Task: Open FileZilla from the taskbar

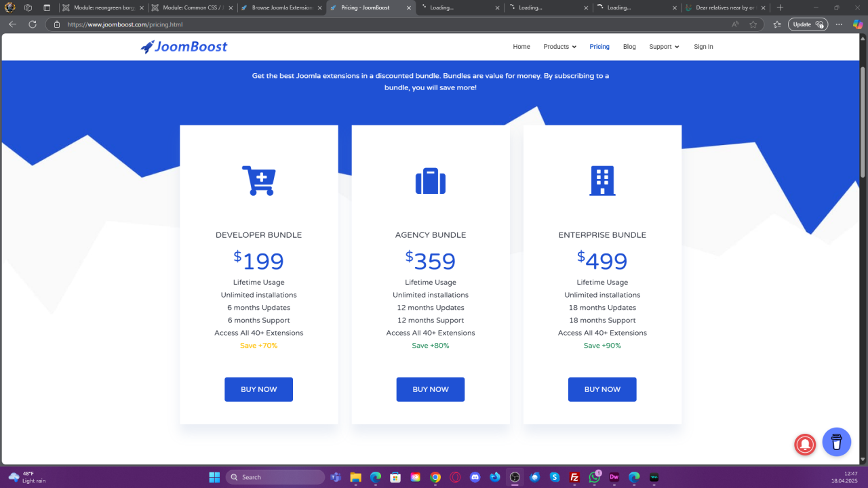Action: [x=574, y=477]
